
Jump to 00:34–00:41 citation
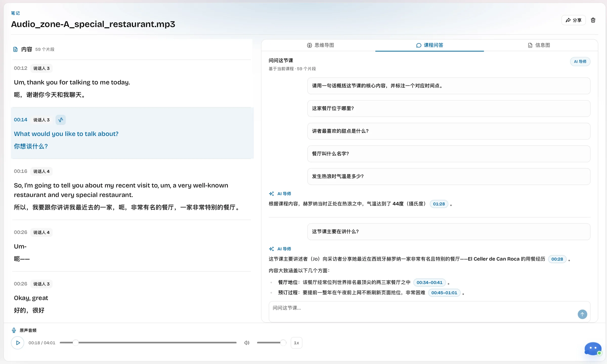[x=429, y=283]
